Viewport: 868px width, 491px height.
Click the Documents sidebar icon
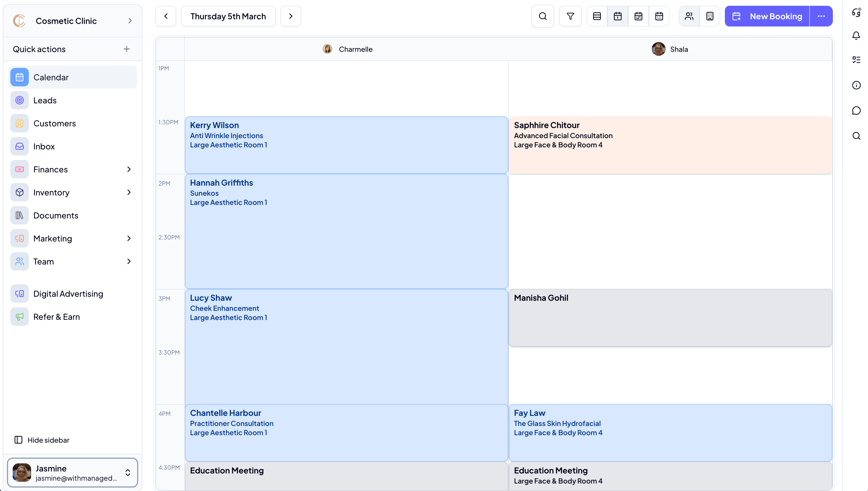[20, 216]
